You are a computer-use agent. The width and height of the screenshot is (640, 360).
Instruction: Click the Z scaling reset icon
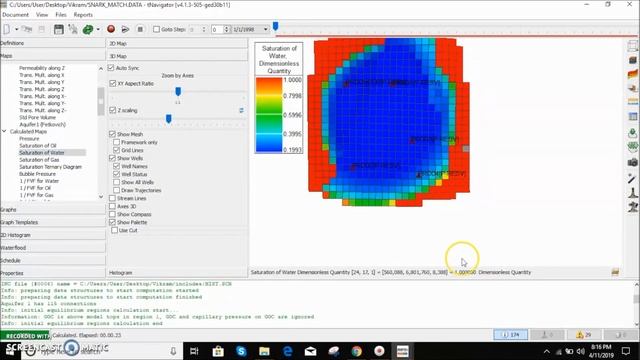(x=241, y=110)
